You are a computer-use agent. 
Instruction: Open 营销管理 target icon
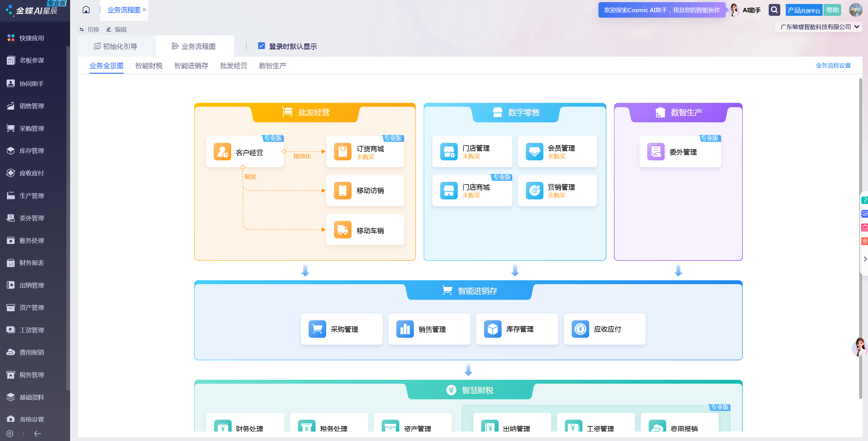point(535,190)
